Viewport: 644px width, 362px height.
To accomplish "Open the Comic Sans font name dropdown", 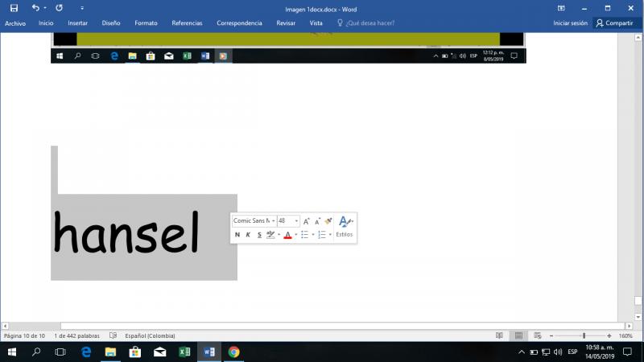I will tap(274, 220).
